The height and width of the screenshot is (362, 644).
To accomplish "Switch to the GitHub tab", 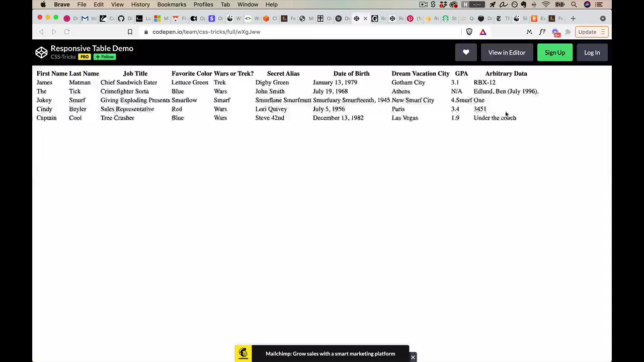I will coord(126,19).
